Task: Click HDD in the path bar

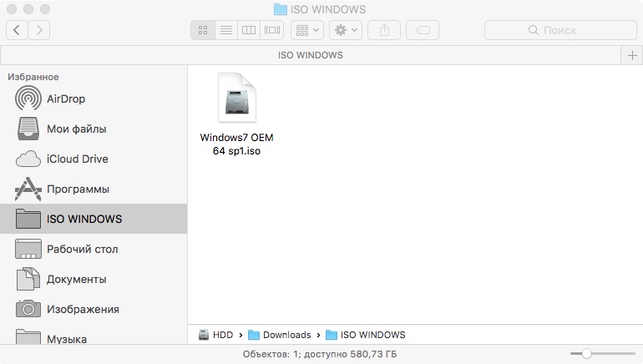Action: [x=216, y=335]
